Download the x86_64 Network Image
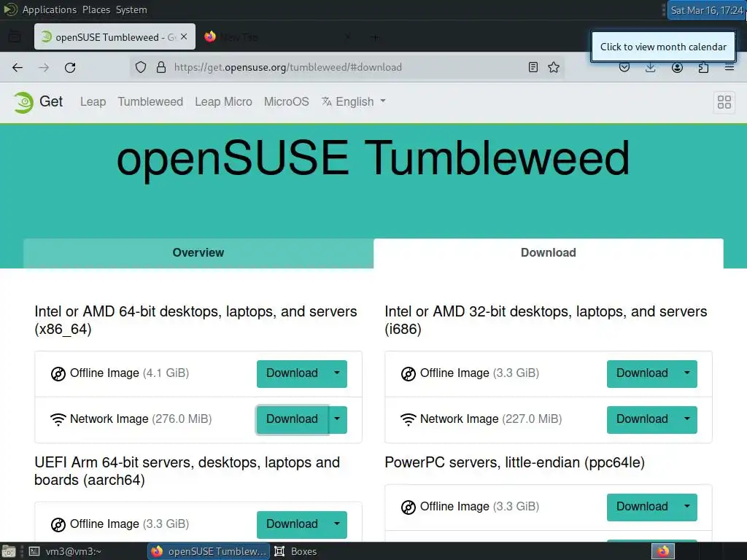Viewport: 747px width, 560px height. pyautogui.click(x=293, y=419)
